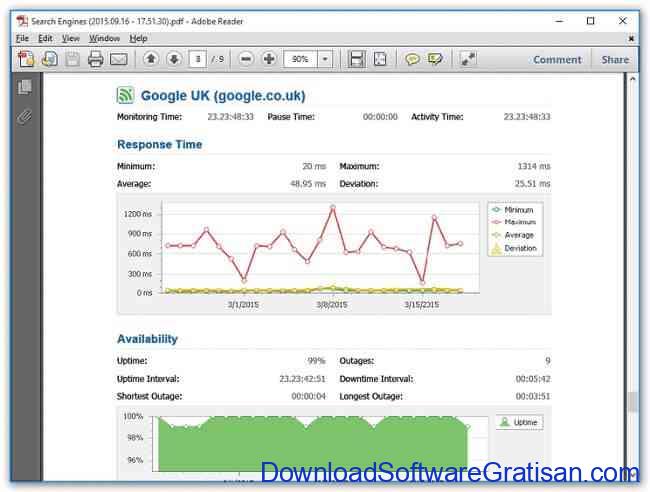Enable scrolling fit-width page view icon

[x=357, y=59]
